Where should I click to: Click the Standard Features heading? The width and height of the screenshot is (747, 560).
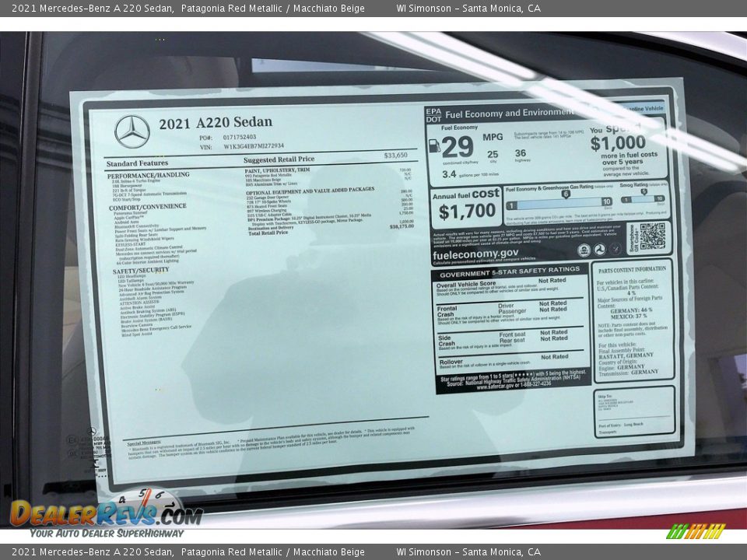(x=137, y=163)
